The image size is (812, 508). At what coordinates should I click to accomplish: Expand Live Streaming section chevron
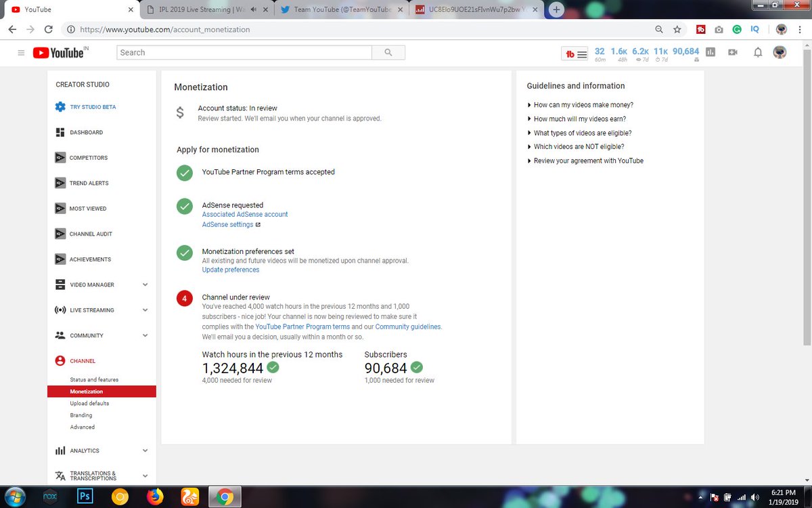(x=145, y=310)
